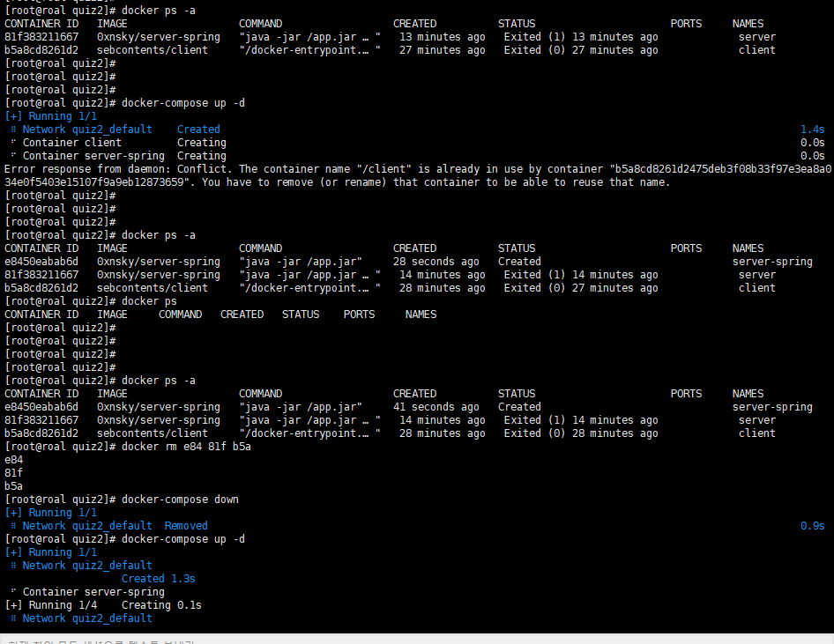Image resolution: width=834 pixels, height=644 pixels.
Task: Click 'COMMAND' in the compact docker ps header
Action: 181,315
